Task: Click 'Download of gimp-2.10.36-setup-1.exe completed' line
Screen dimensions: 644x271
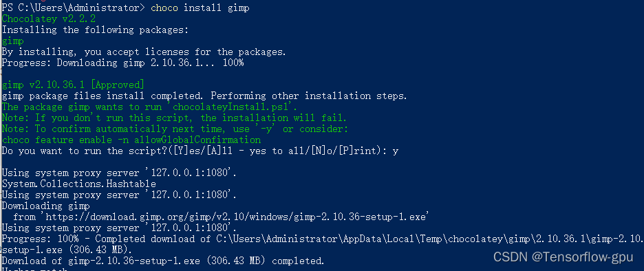Action: pos(163,261)
